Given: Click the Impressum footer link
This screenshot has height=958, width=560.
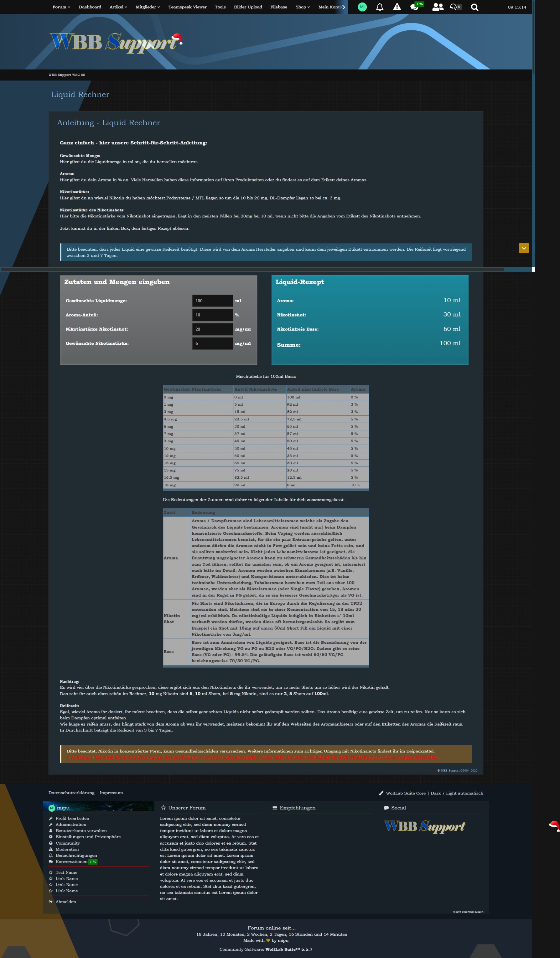Looking at the screenshot, I should (111, 793).
